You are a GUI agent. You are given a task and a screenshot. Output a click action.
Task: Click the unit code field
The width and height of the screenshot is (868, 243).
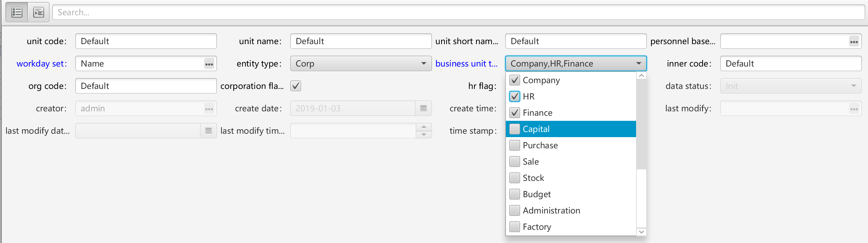coord(146,41)
